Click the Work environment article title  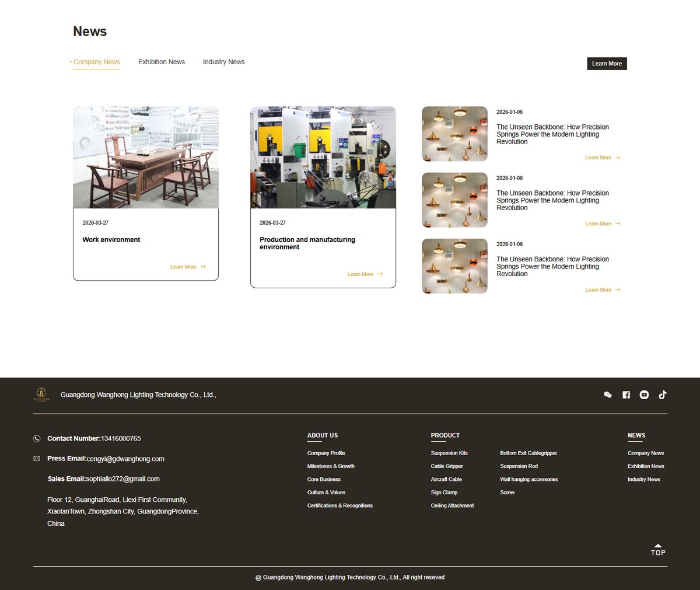click(111, 240)
